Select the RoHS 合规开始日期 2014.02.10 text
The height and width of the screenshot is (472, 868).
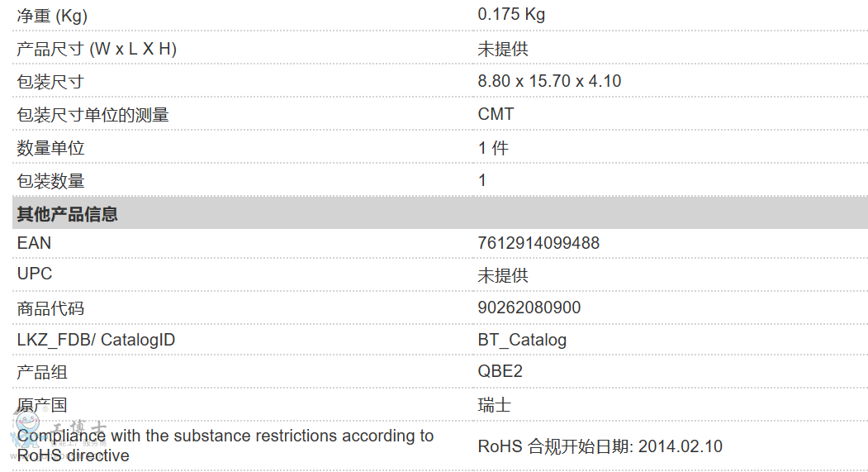tap(600, 446)
